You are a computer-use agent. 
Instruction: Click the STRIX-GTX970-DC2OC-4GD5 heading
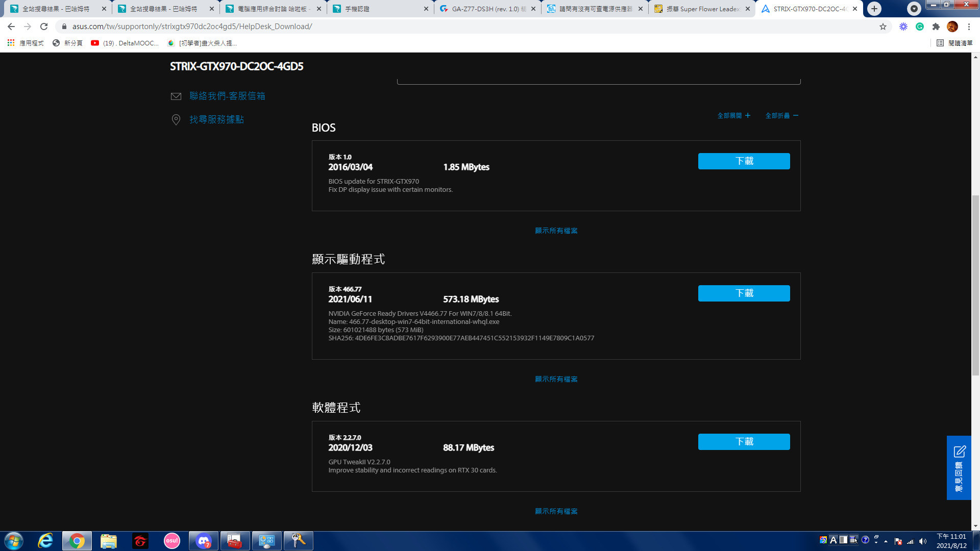pyautogui.click(x=236, y=66)
